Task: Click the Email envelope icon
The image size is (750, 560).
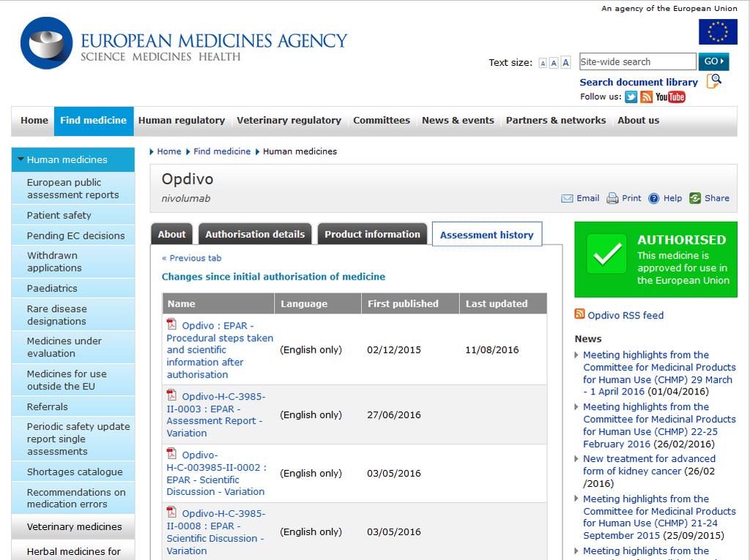Action: pyautogui.click(x=567, y=198)
